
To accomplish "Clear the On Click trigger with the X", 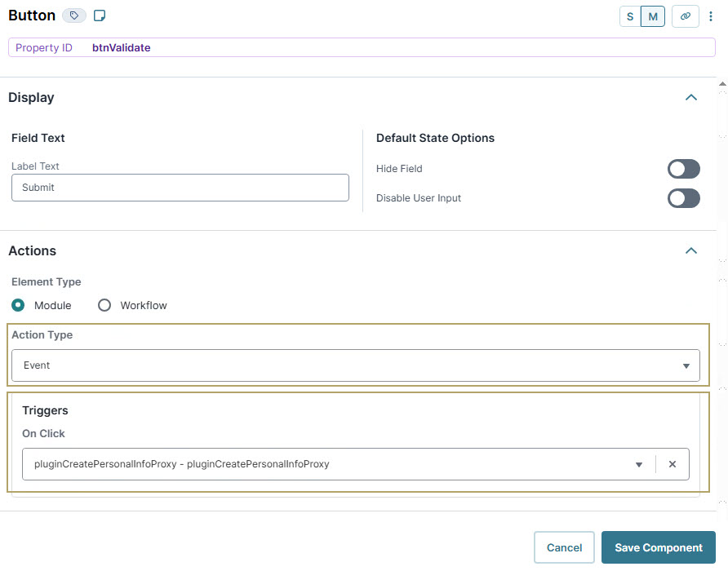I will pos(673,463).
